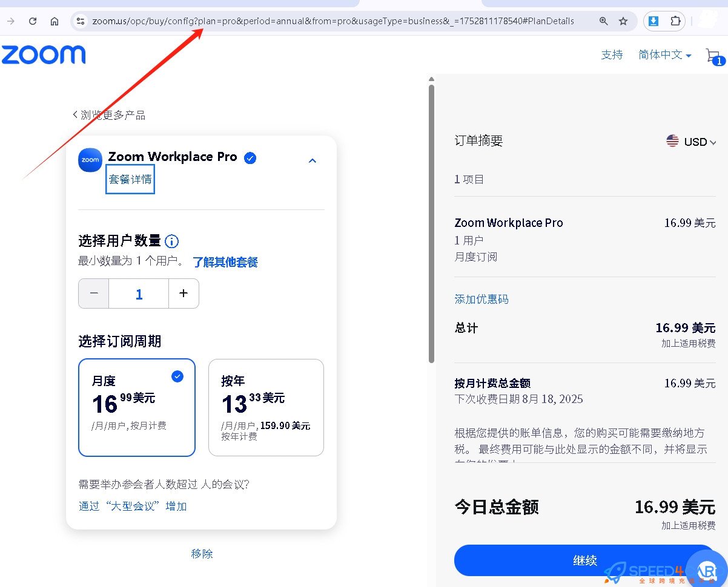Screen dimensions: 728x587
Task: Bookmark this page with star icon
Action: (623, 21)
